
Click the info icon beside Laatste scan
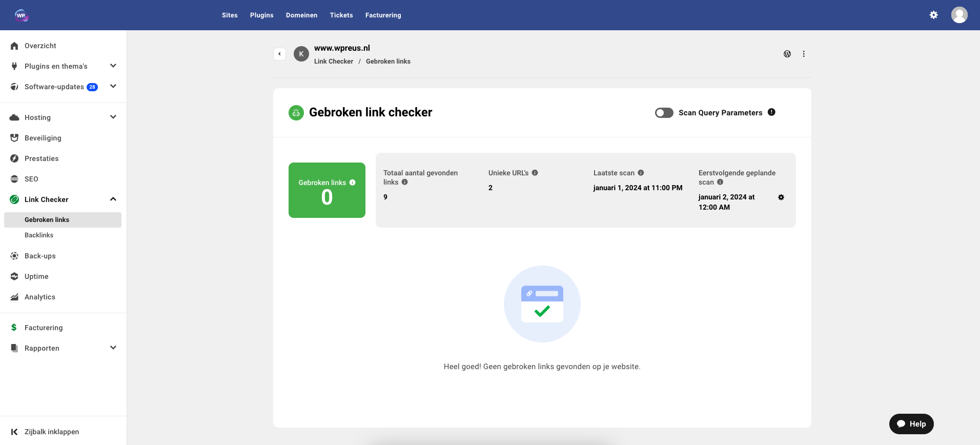tap(641, 173)
